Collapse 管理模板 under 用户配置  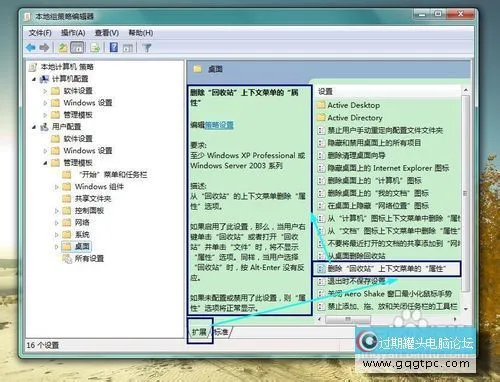[x=45, y=163]
